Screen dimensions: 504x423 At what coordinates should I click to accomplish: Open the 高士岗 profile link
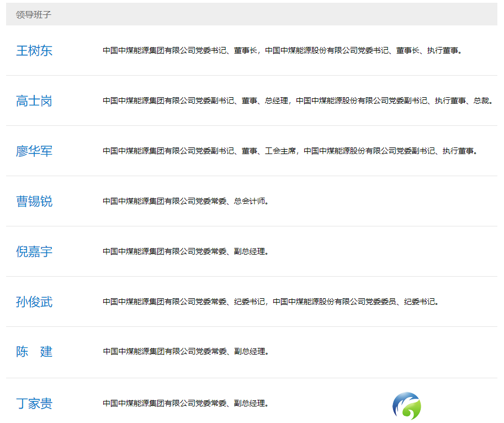point(34,101)
